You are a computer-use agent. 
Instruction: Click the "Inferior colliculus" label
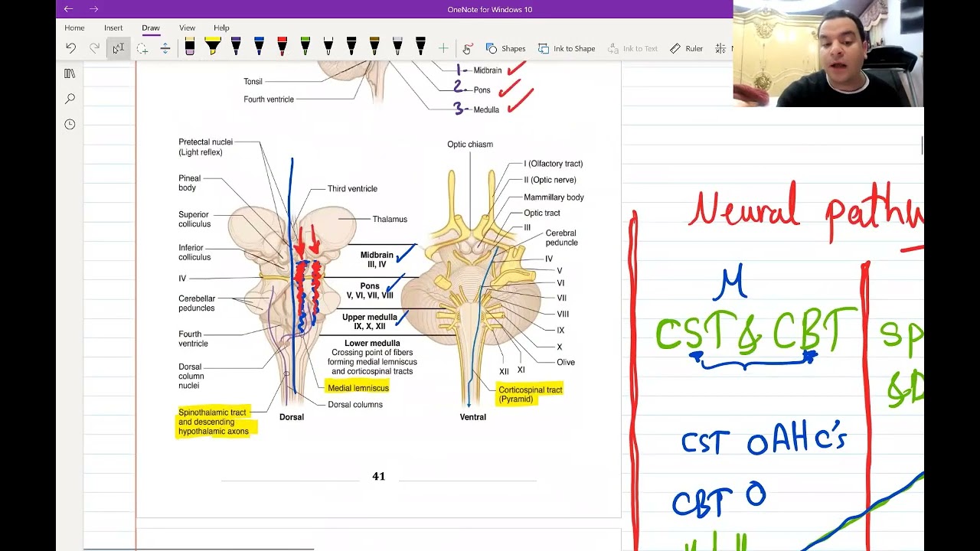[x=194, y=253]
